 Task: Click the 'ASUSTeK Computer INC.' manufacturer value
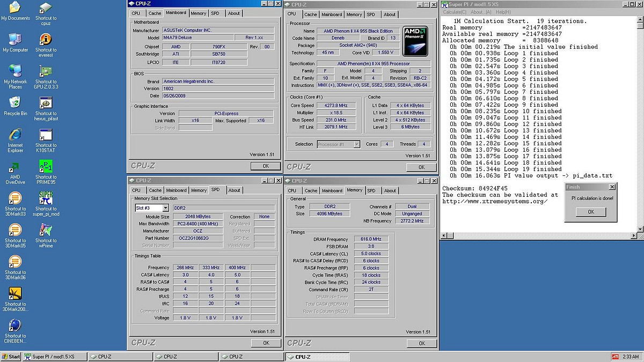(x=218, y=31)
